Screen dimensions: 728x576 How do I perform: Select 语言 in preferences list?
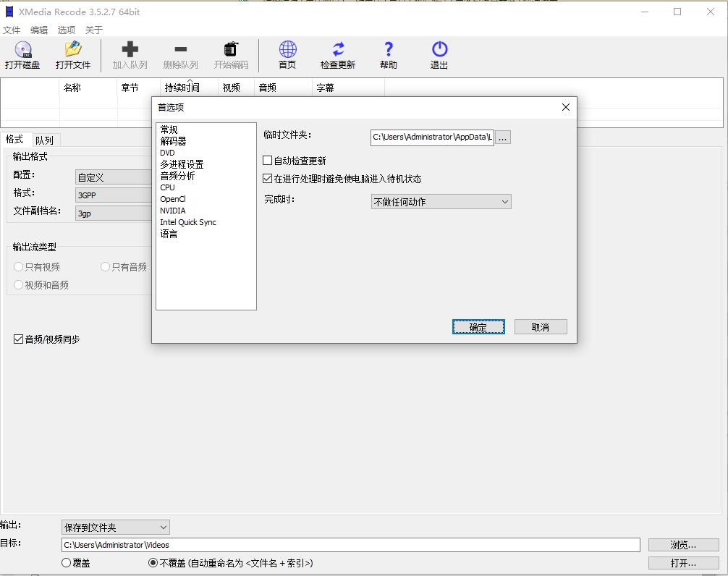(169, 234)
